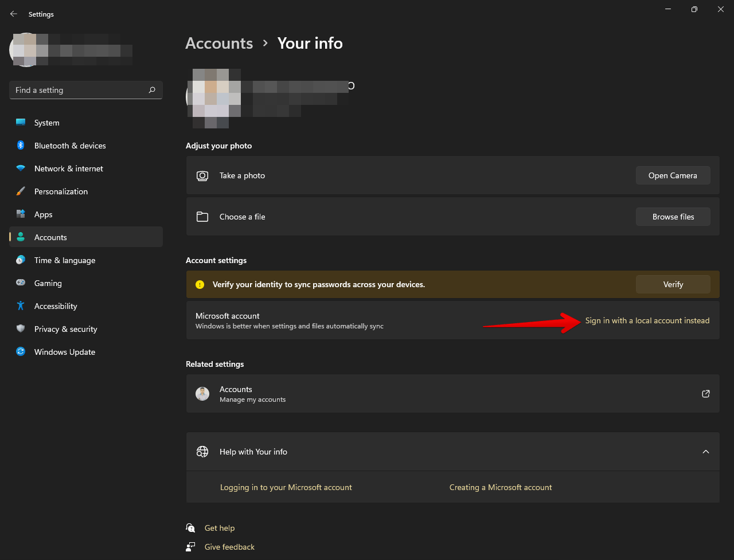Click the yellow warning icon in verify banner
734x560 pixels.
[200, 284]
